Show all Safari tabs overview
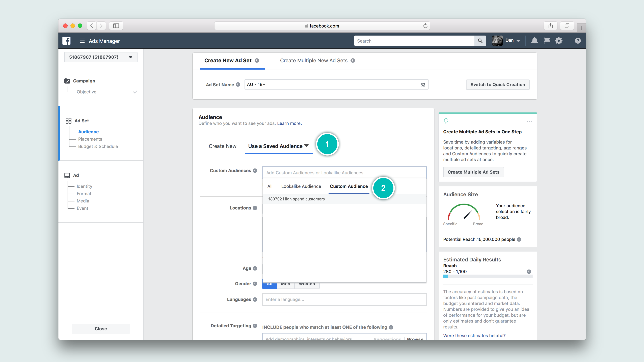Image resolution: width=644 pixels, height=362 pixels. 567,25
